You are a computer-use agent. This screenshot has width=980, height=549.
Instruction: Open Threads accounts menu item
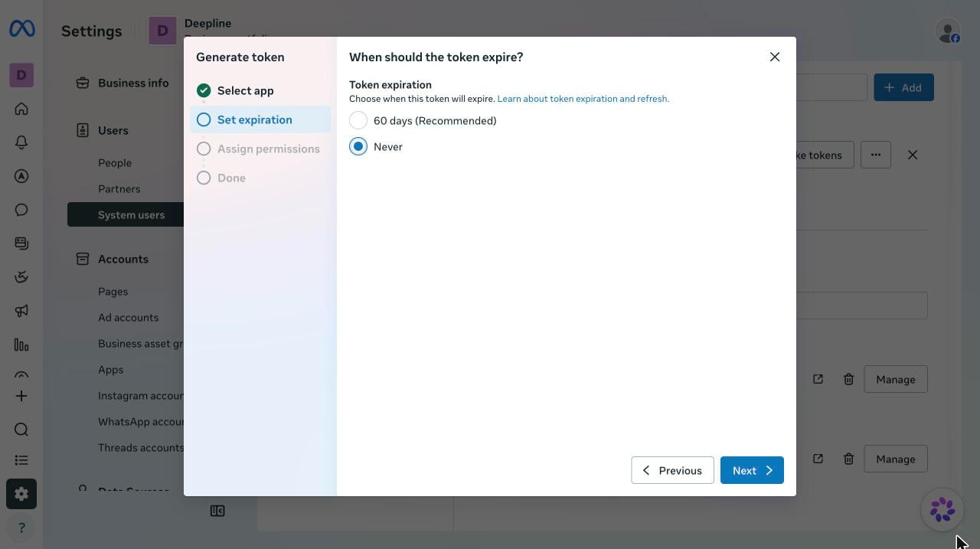(141, 447)
